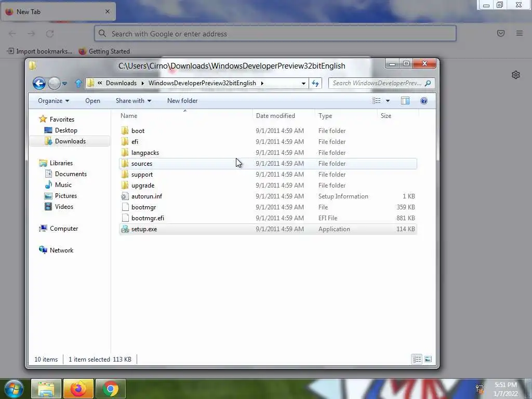532x399 pixels.
Task: Open Import bookmarks in Firefox toolbar
Action: (x=39, y=51)
